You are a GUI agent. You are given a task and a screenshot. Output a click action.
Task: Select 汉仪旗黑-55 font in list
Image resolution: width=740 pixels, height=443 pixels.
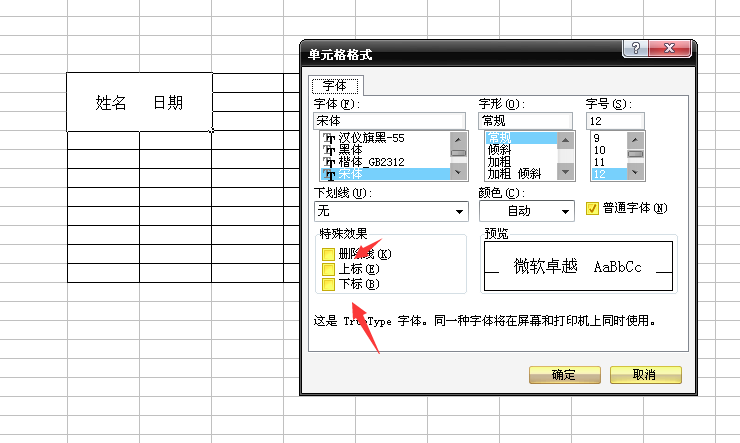coord(385,138)
